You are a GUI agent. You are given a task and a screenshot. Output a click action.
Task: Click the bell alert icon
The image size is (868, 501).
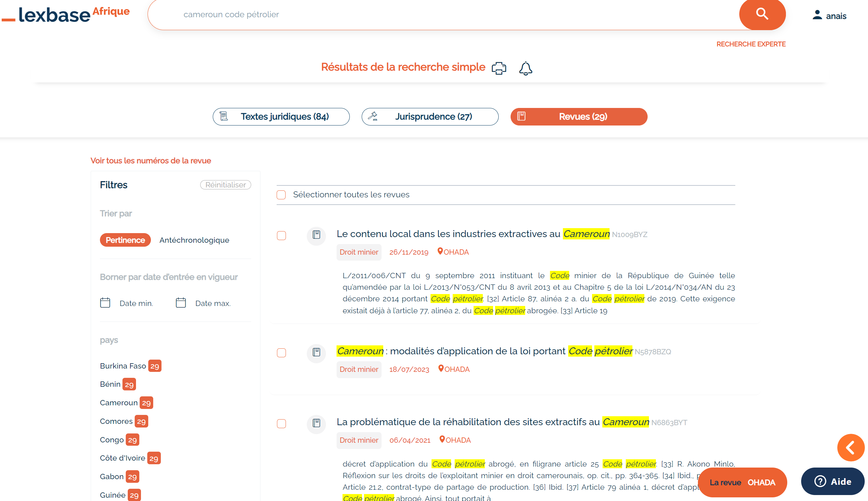click(x=525, y=68)
